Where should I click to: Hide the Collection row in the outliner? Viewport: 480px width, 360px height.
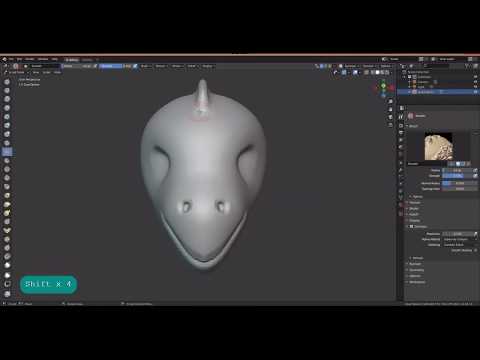click(476, 77)
